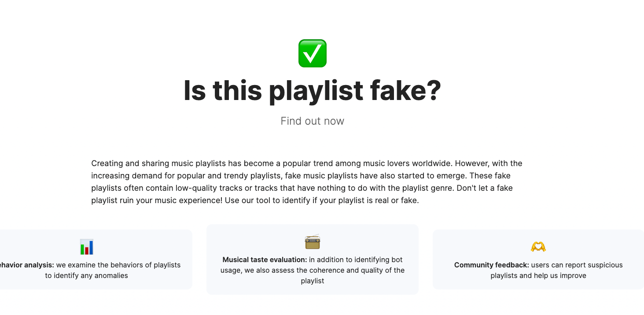Click text 'to identify any anomalies'
The width and height of the screenshot is (644, 315).
pos(87,275)
